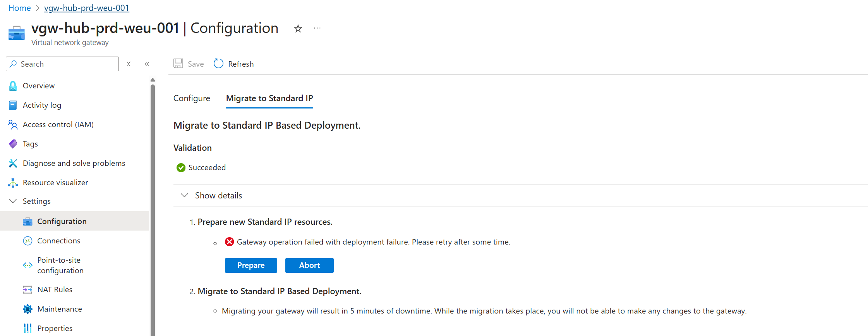This screenshot has height=336, width=868.
Task: Click the Validation heading
Action: (x=192, y=148)
